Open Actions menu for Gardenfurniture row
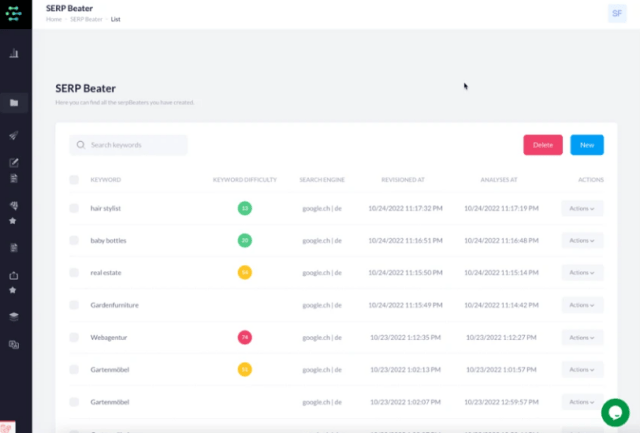This screenshot has width=640, height=433. (x=582, y=305)
